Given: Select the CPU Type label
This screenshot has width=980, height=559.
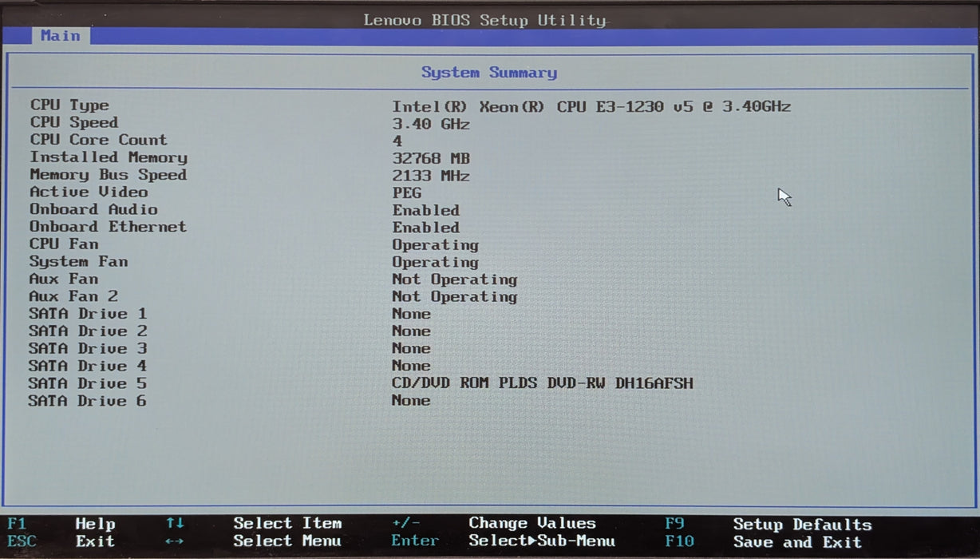Looking at the screenshot, I should pyautogui.click(x=69, y=105).
